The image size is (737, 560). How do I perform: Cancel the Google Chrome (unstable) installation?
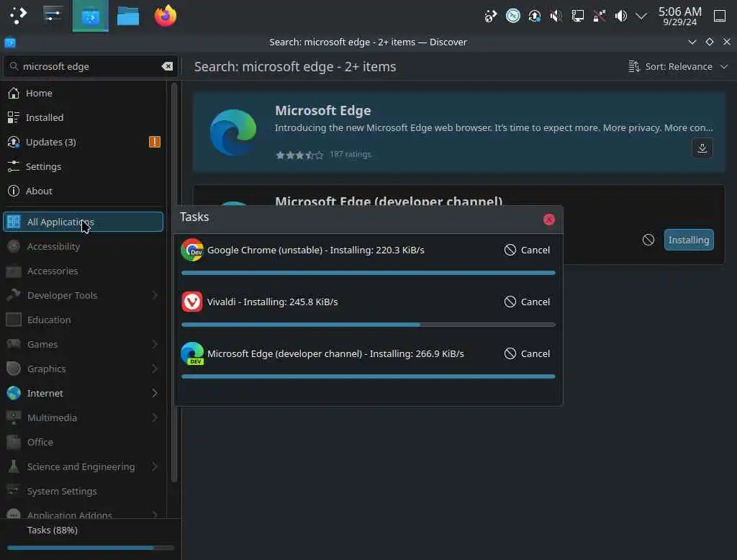pyautogui.click(x=527, y=250)
